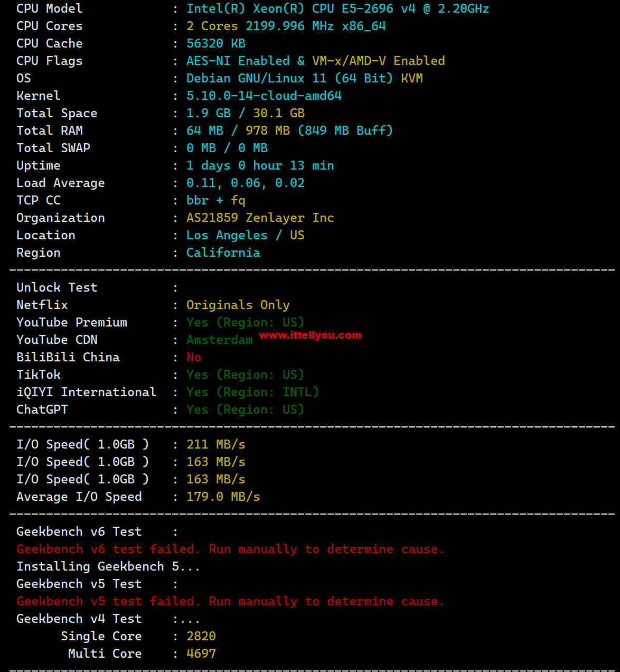Click Geekbench v6 test failed message
This screenshot has height=672, width=620.
tap(230, 549)
